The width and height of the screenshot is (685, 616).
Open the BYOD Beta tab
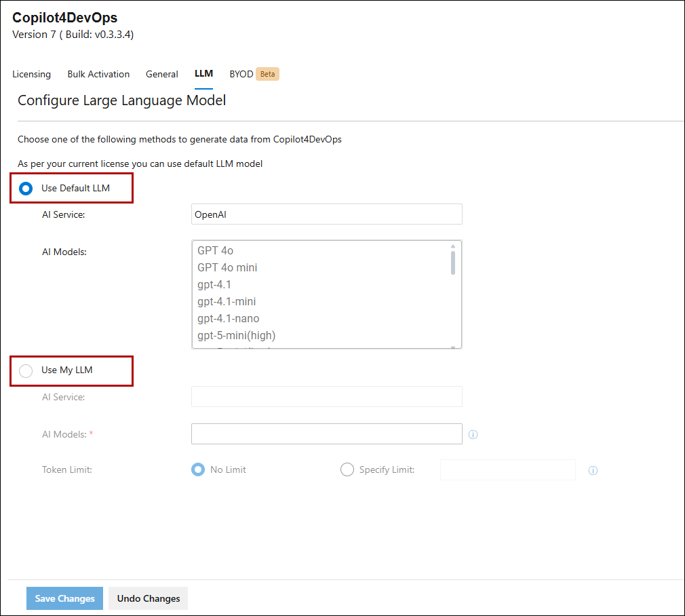tap(254, 74)
